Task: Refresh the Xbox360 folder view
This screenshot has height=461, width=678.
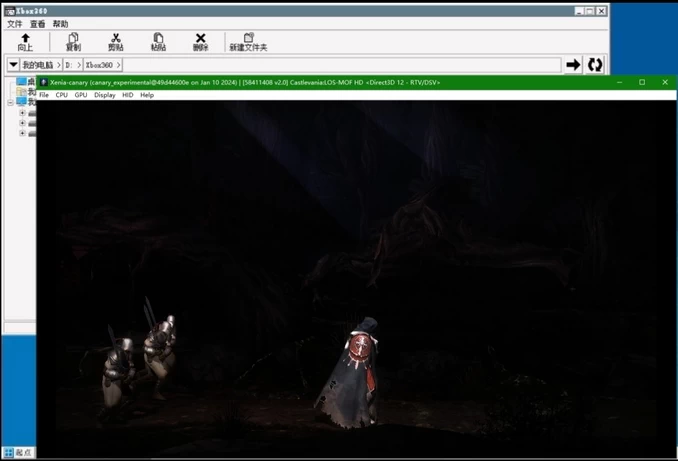Action: [x=595, y=65]
